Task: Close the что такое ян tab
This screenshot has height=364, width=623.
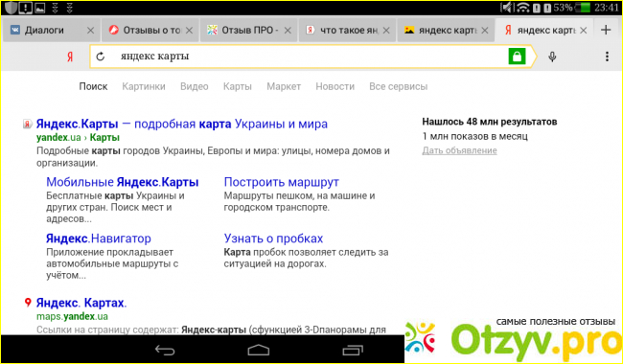Action: (x=386, y=30)
